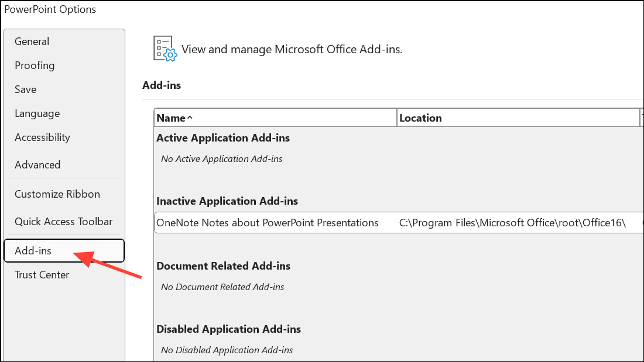Select the OneNote Notes about PowerPoint add-in row
This screenshot has width=644, height=362.
coord(266,223)
